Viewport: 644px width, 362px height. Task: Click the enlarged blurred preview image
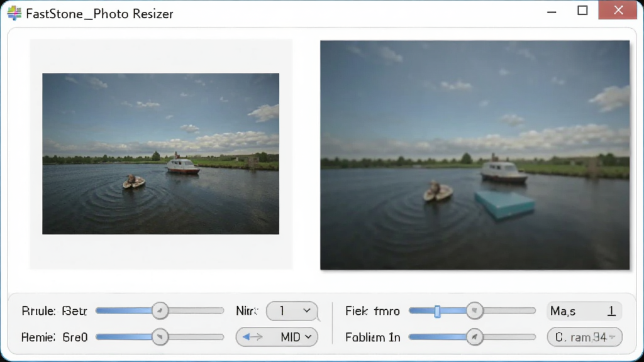coord(475,155)
